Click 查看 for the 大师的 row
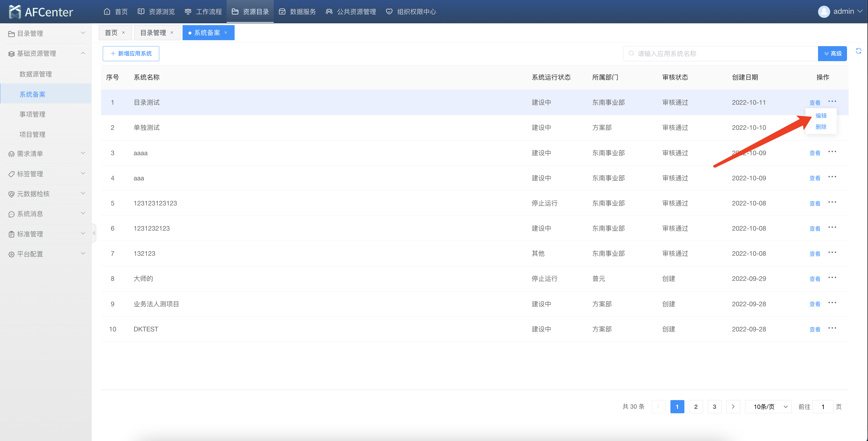Viewport: 868px width, 441px height. (815, 279)
